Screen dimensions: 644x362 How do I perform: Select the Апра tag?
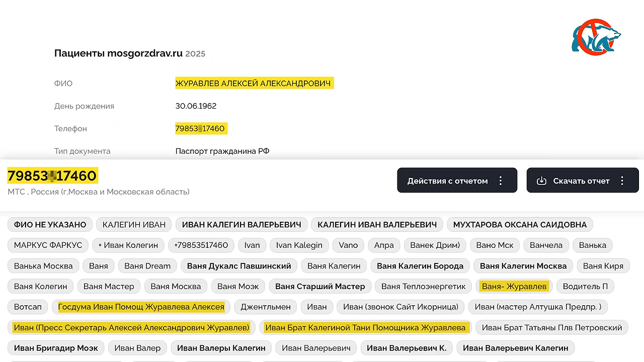point(384,245)
